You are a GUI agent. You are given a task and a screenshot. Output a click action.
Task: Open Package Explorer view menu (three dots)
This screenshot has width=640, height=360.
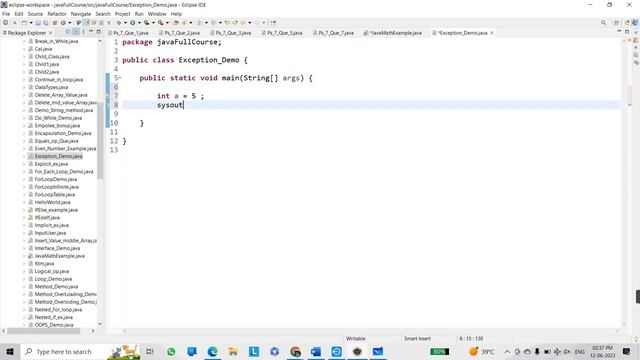point(83,32)
